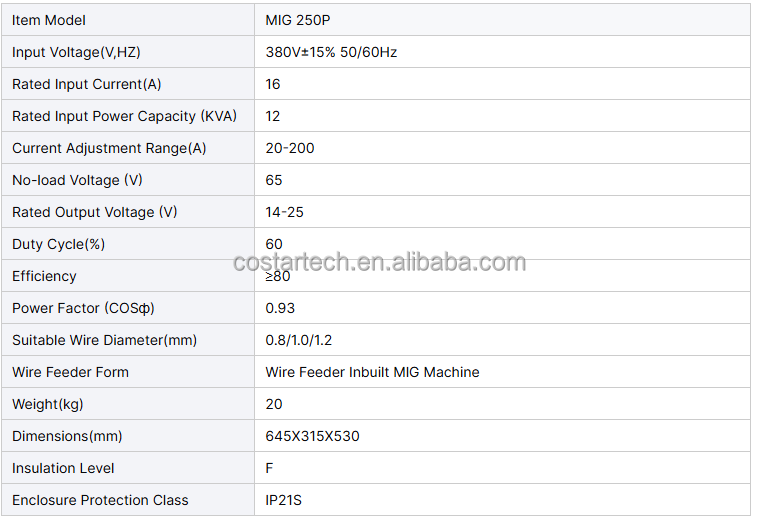This screenshot has height=520, width=757.
Task: Select the Wire Feeder Inbuilt MIG Machine text
Action: 372,372
